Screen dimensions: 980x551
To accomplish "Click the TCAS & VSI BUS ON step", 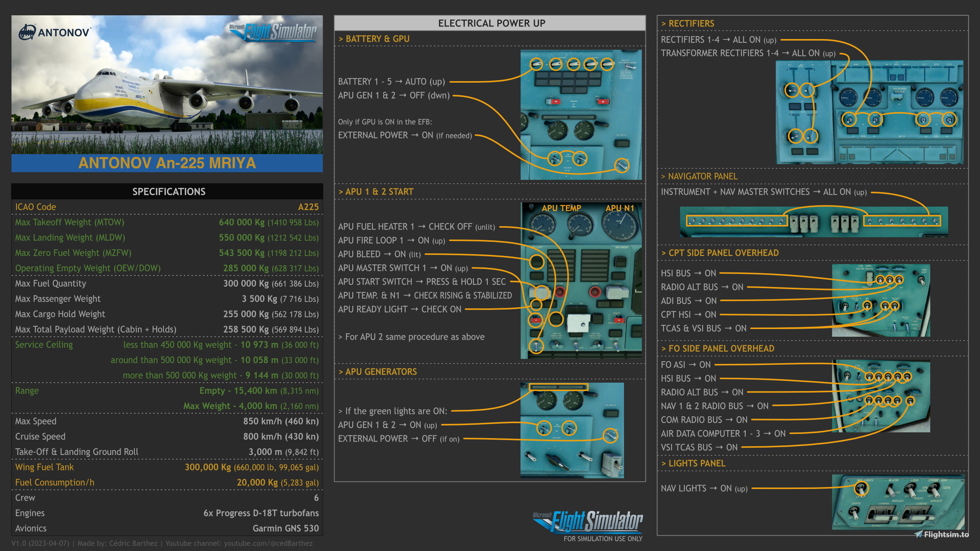I will pyautogui.click(x=704, y=328).
